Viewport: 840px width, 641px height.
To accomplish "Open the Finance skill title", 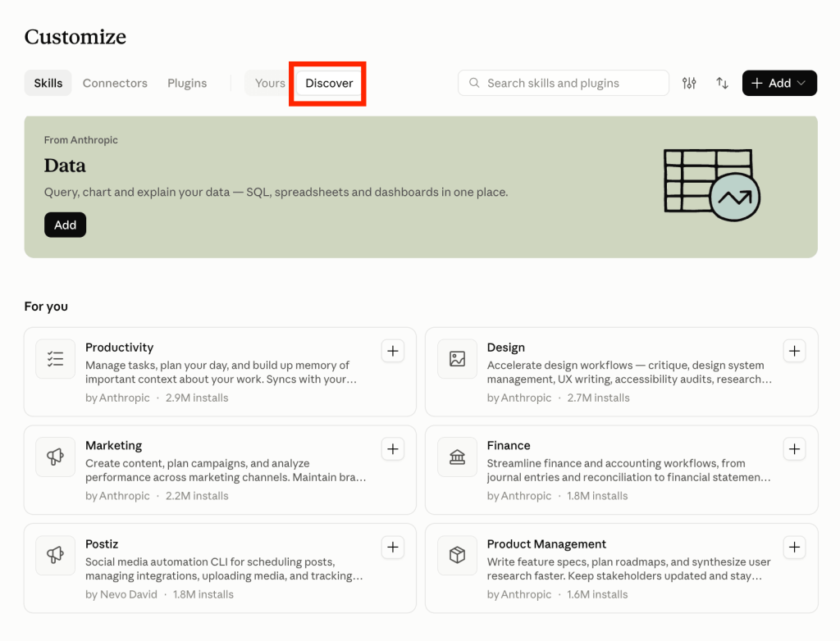I will (x=509, y=446).
